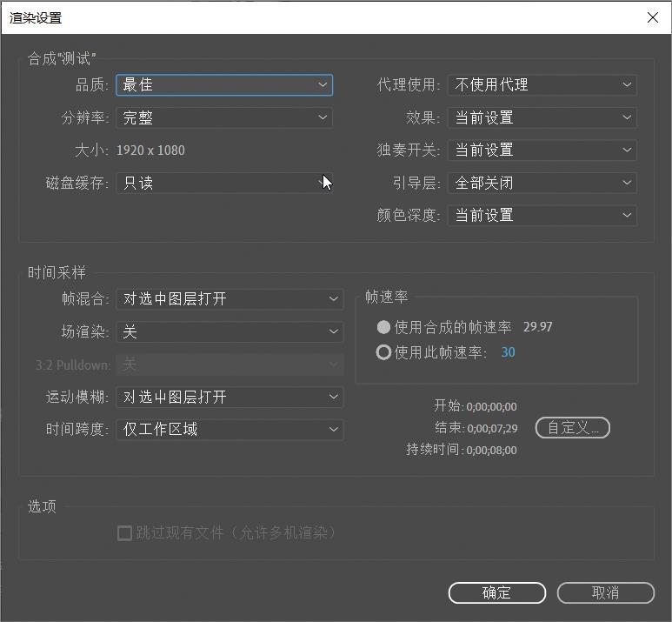Cancel dialog with 取消 button
The width and height of the screenshot is (672, 622).
point(605,592)
